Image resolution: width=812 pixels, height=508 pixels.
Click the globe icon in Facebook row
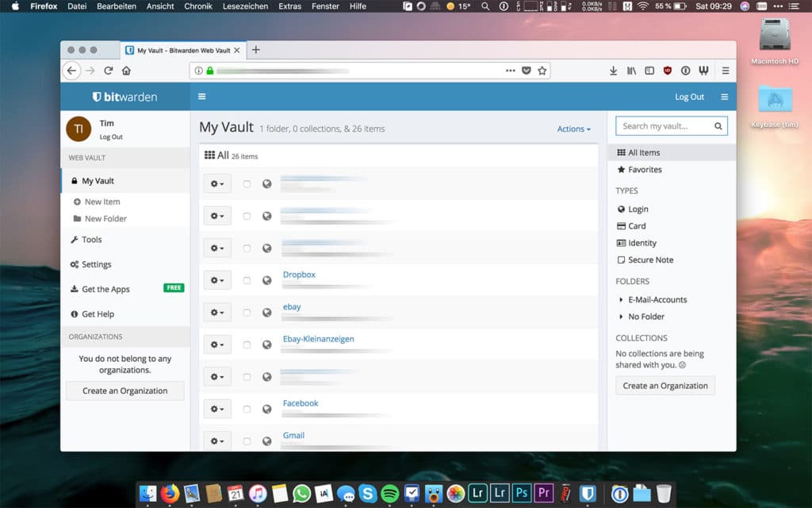point(266,409)
